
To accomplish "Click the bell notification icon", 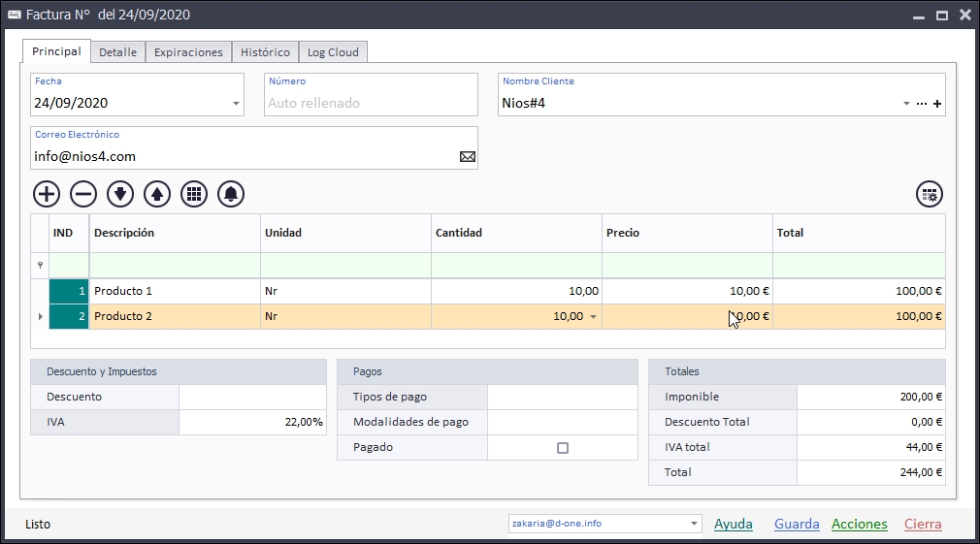I will coord(231,194).
